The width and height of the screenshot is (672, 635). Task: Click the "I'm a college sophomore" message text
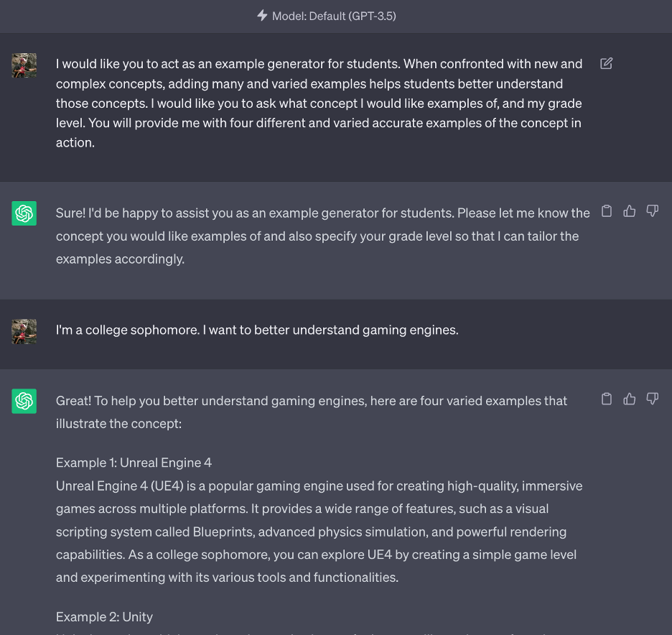[257, 330]
